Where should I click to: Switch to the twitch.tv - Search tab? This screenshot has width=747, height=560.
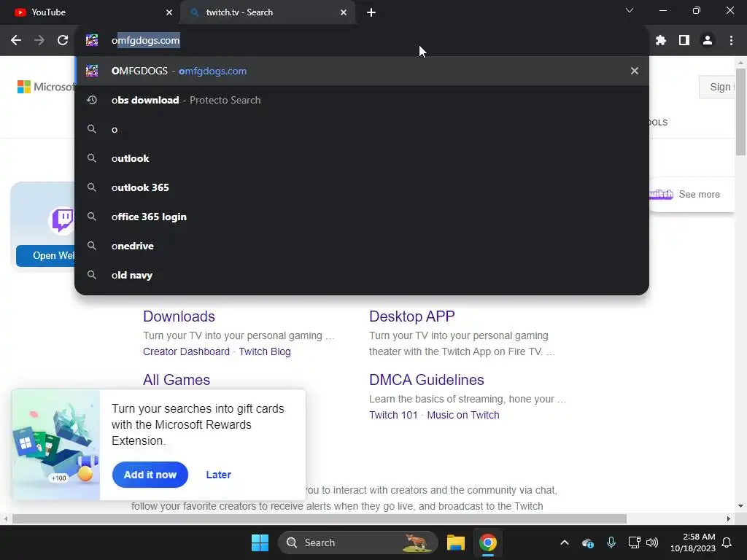268,12
